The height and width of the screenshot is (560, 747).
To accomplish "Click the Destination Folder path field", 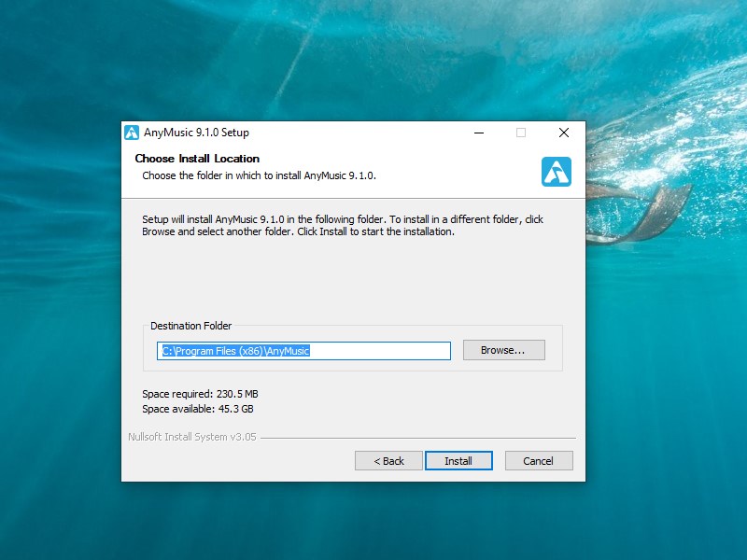I will pos(304,351).
